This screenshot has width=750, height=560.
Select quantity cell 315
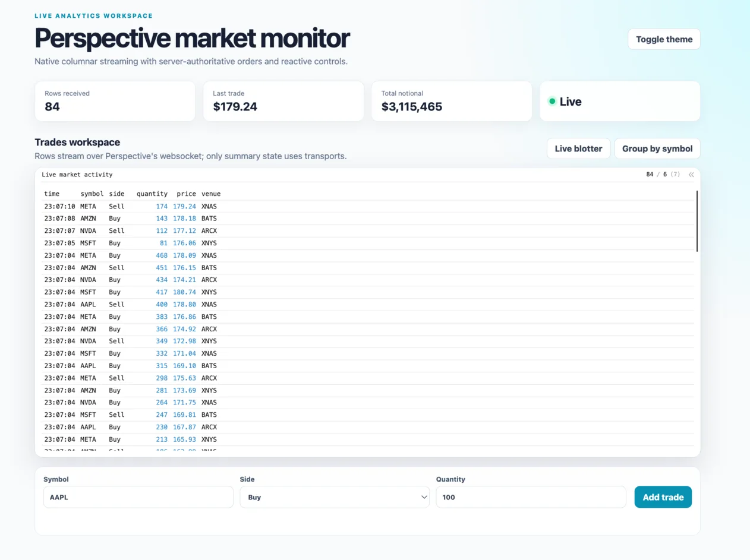(x=162, y=366)
